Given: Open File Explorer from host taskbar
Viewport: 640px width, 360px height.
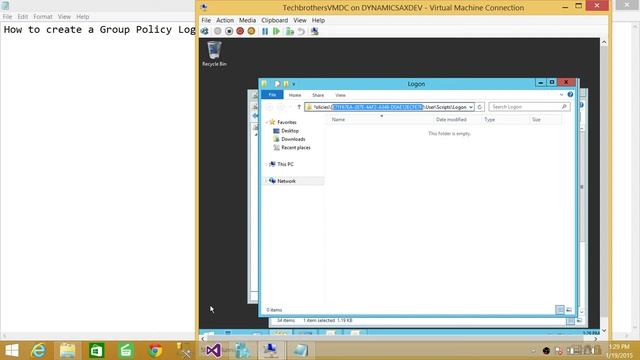Looking at the screenshot, I should (67, 351).
